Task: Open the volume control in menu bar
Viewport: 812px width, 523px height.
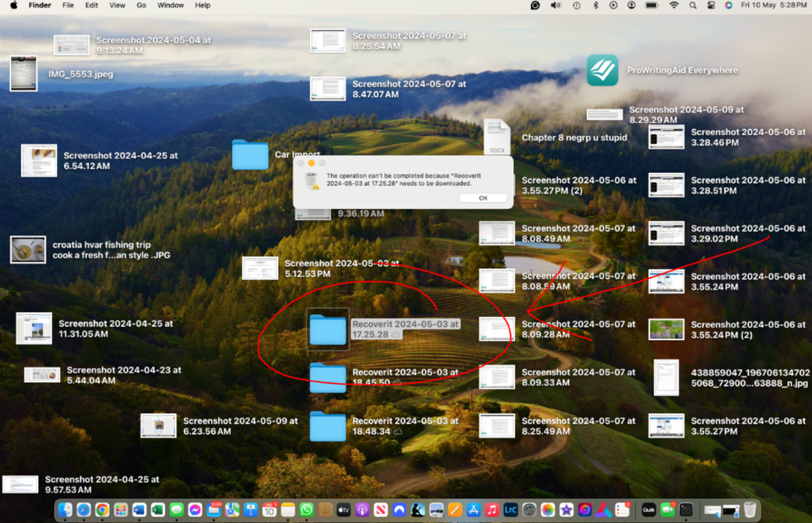Action: [555, 5]
